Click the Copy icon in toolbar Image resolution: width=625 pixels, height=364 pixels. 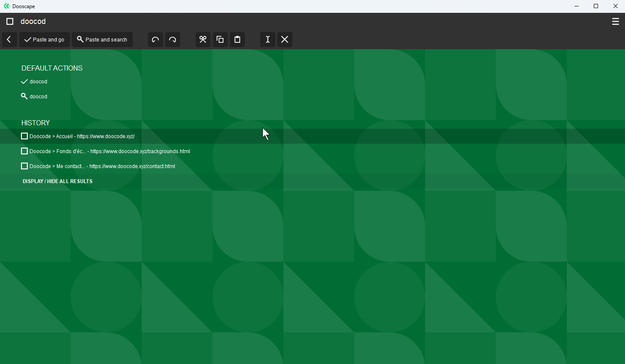coord(220,39)
